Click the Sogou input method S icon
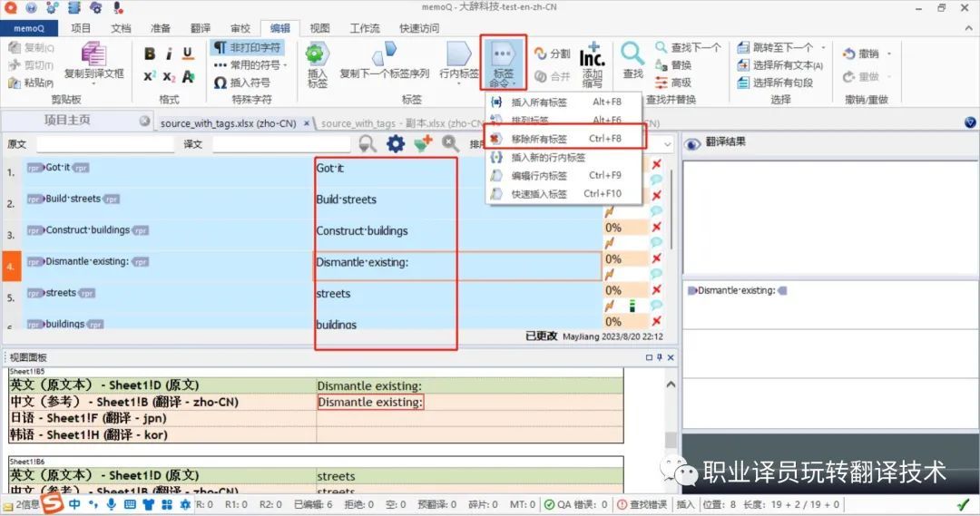 pos(52,503)
